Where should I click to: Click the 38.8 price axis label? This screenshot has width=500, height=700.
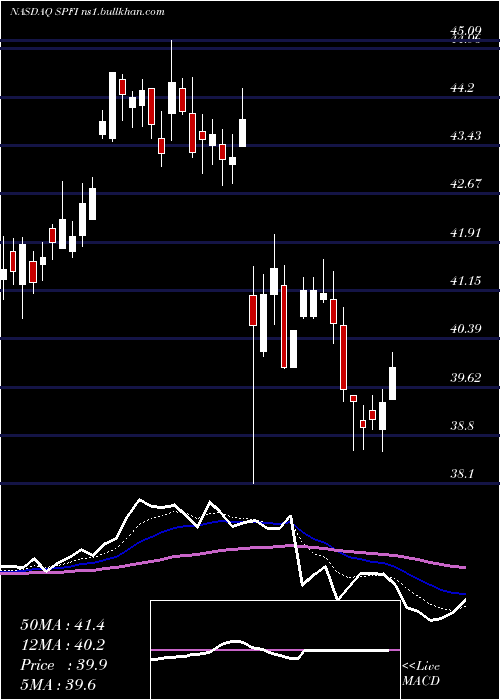point(462,425)
